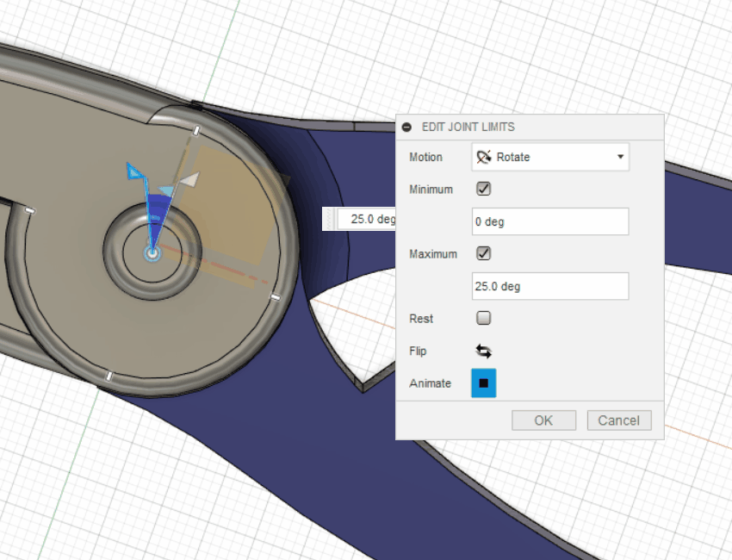Edit the Maximum angle value field

[x=550, y=286]
